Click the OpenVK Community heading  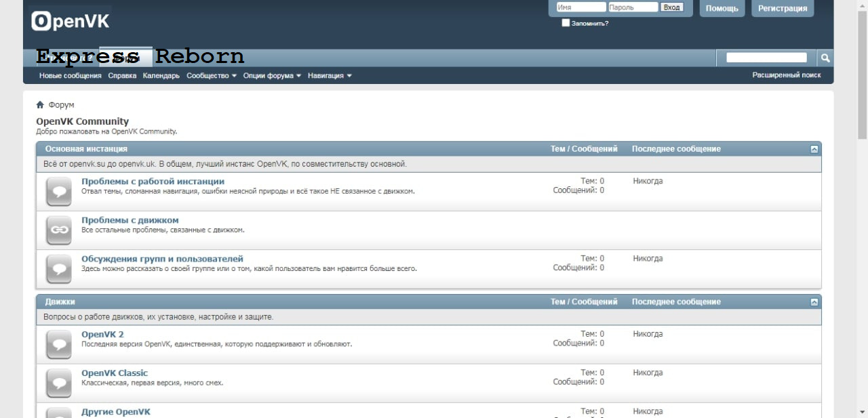tap(82, 122)
